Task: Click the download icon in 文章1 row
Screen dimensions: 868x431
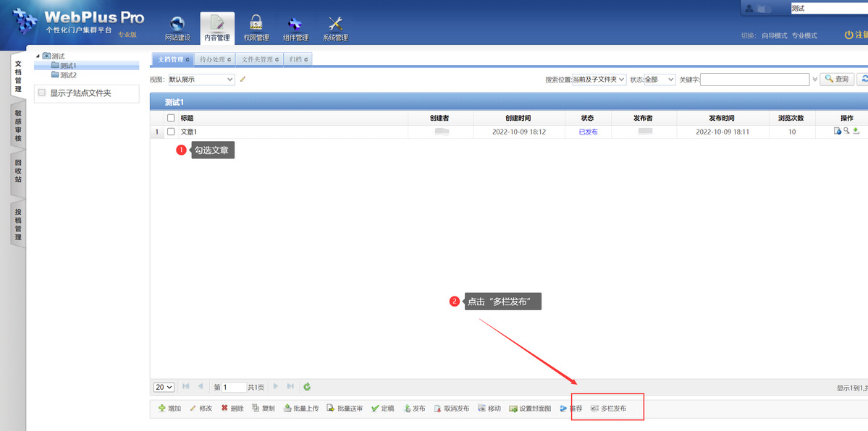Action: pos(856,132)
